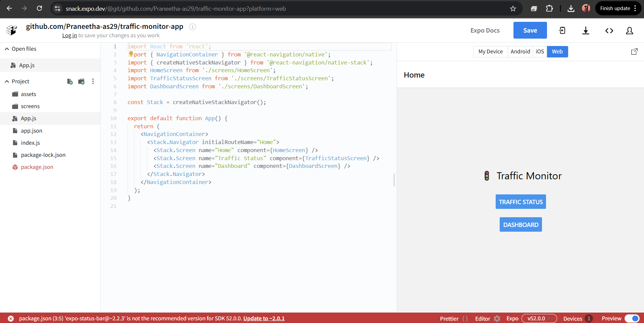Click the Home header title in preview
The width and height of the screenshot is (644, 323).
click(x=414, y=75)
